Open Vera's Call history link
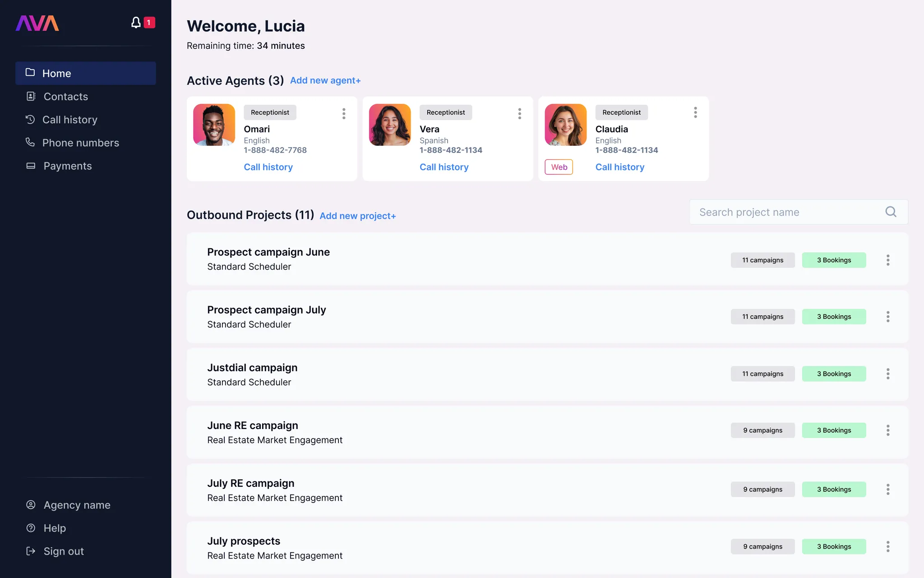 (x=444, y=167)
